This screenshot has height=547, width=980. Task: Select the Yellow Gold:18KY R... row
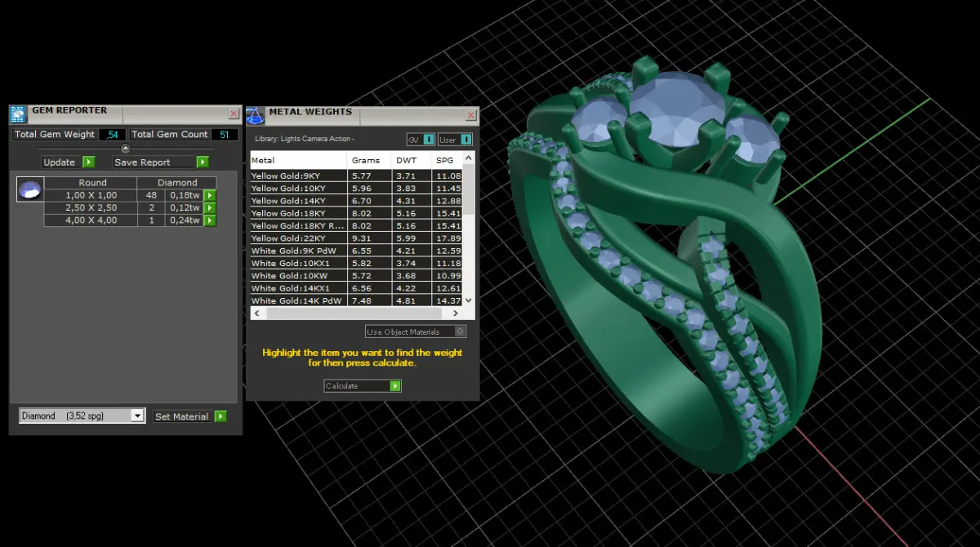point(356,225)
